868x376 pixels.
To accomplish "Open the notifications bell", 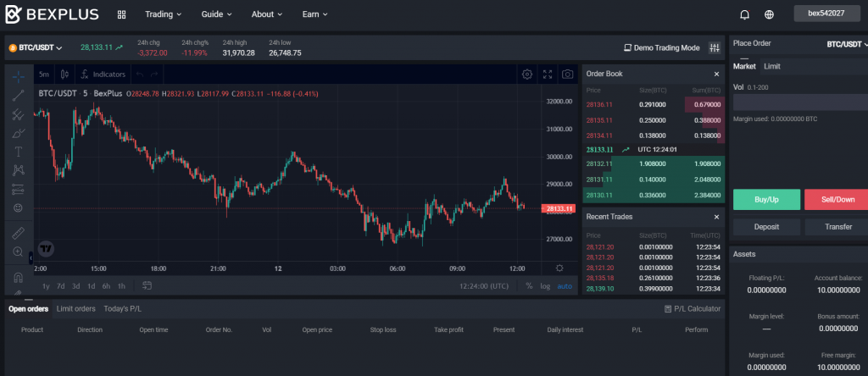I will coord(745,14).
